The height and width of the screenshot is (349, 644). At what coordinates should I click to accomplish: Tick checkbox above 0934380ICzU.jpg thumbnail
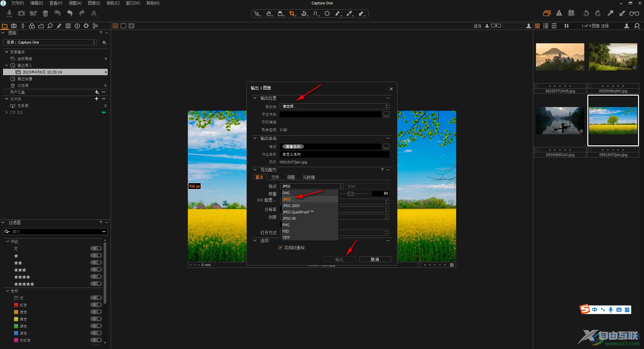[x=537, y=150]
